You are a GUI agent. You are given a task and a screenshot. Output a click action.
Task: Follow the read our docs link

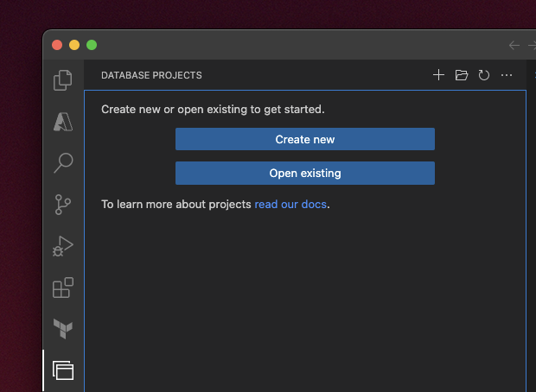[x=290, y=205]
